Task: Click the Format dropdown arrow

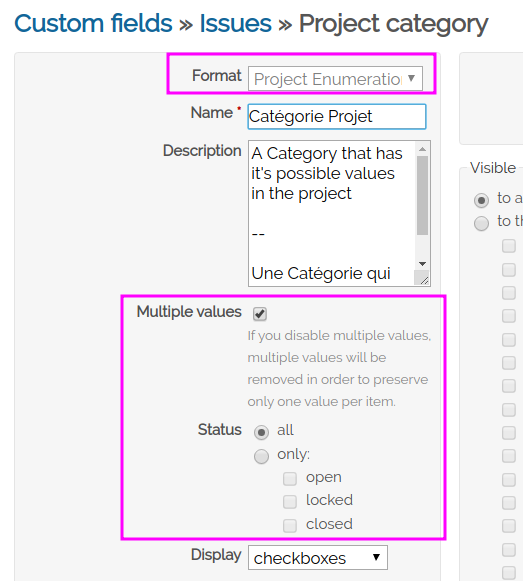Action: 411,78
